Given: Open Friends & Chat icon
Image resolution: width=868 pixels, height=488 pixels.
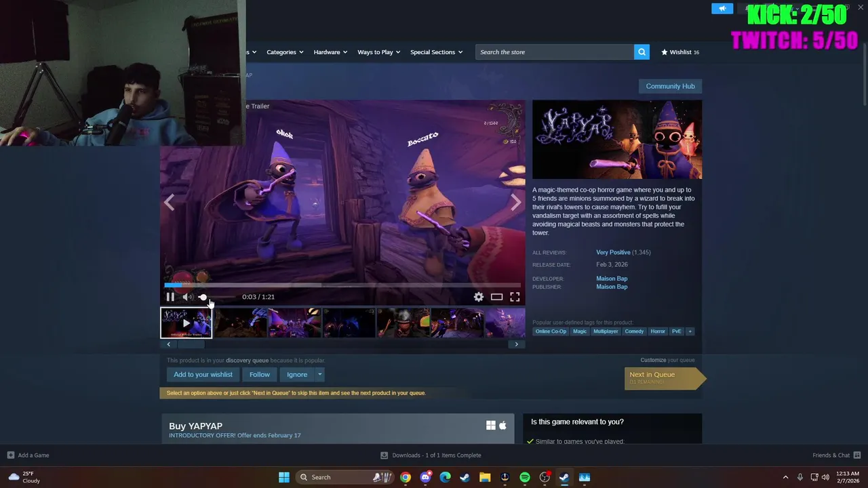Looking at the screenshot, I should 856,455.
